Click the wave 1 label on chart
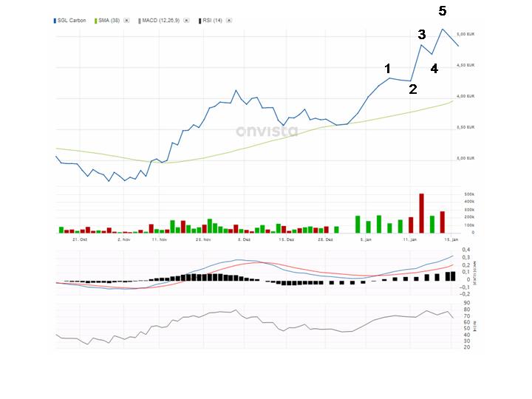 (387, 69)
